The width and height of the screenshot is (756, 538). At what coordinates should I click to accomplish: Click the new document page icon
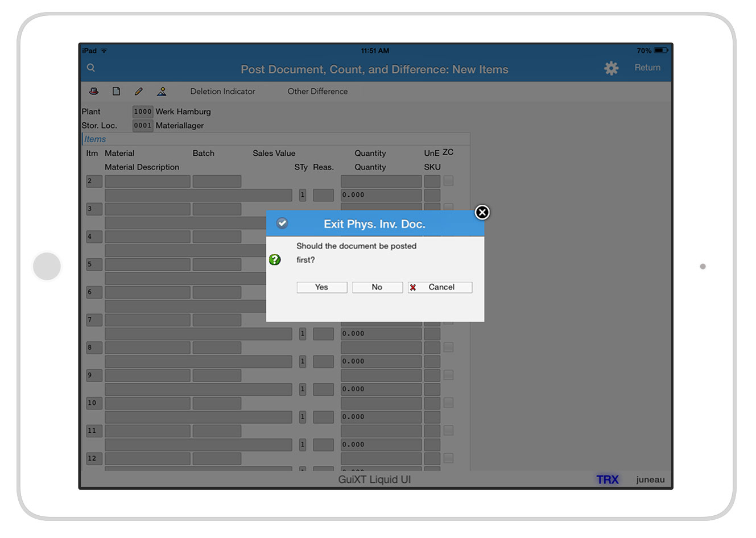coord(116,91)
